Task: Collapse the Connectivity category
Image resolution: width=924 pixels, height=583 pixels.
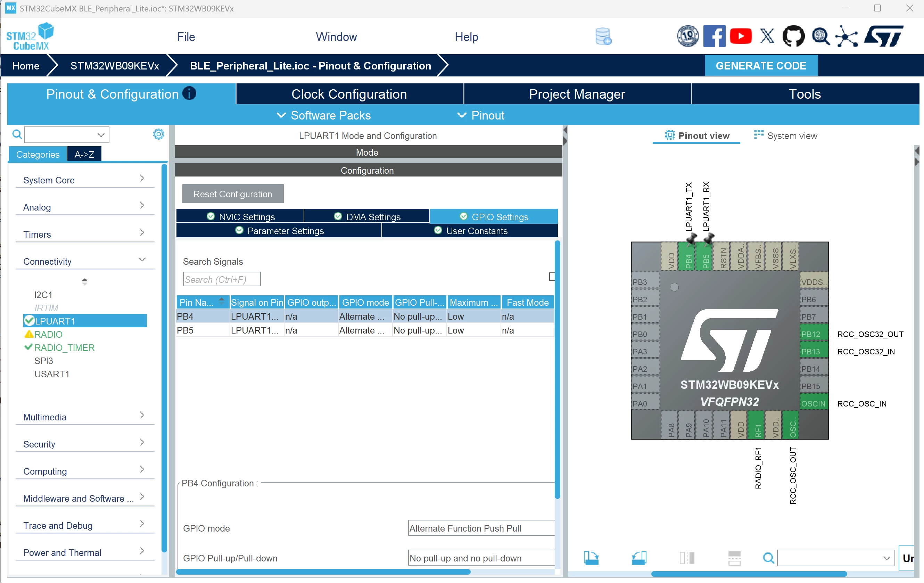Action: click(x=85, y=261)
